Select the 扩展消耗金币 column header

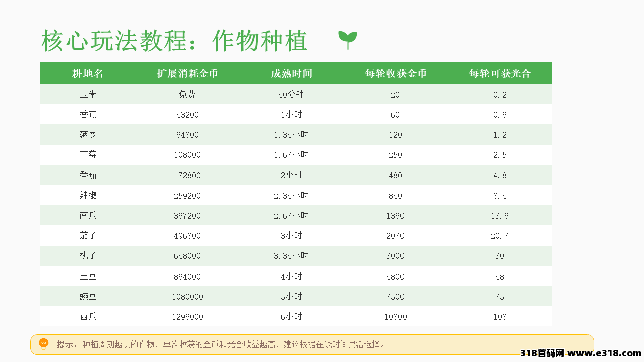187,73
